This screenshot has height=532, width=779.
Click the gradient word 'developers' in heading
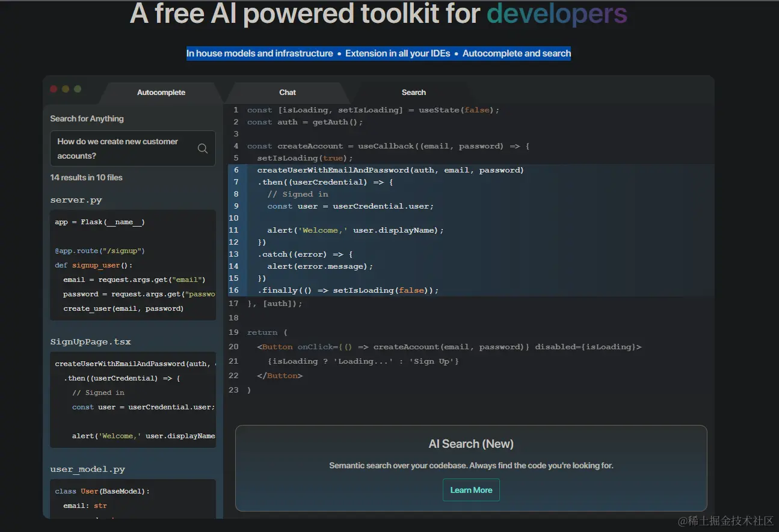click(557, 14)
